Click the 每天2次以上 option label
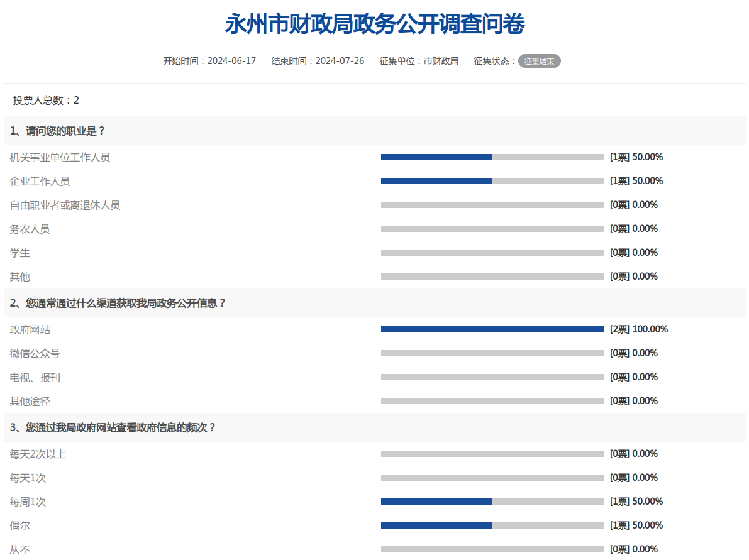 pos(38,454)
